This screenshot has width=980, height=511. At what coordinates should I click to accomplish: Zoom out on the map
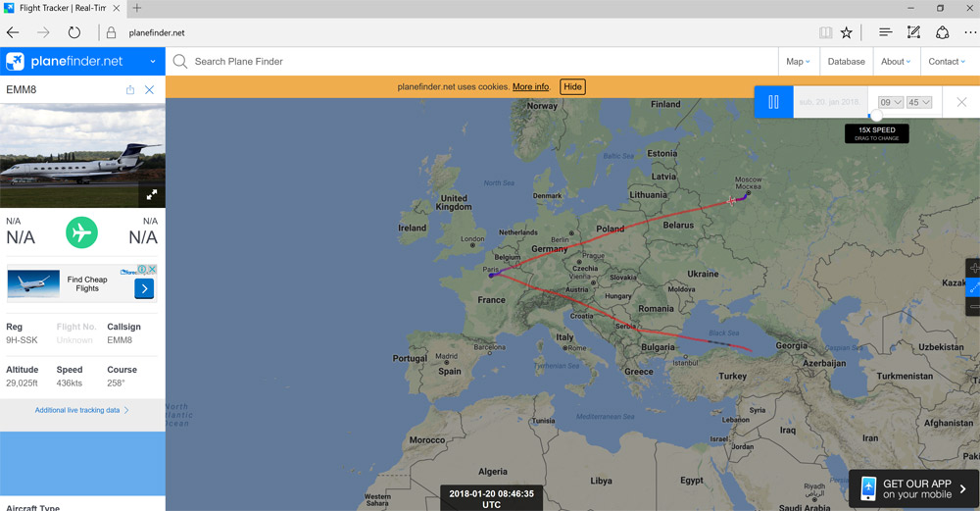pyautogui.click(x=974, y=307)
